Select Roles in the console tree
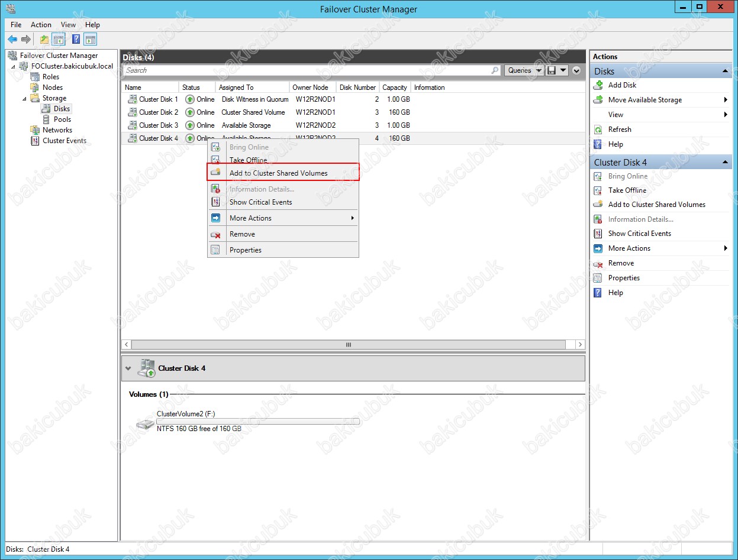 tap(51, 77)
